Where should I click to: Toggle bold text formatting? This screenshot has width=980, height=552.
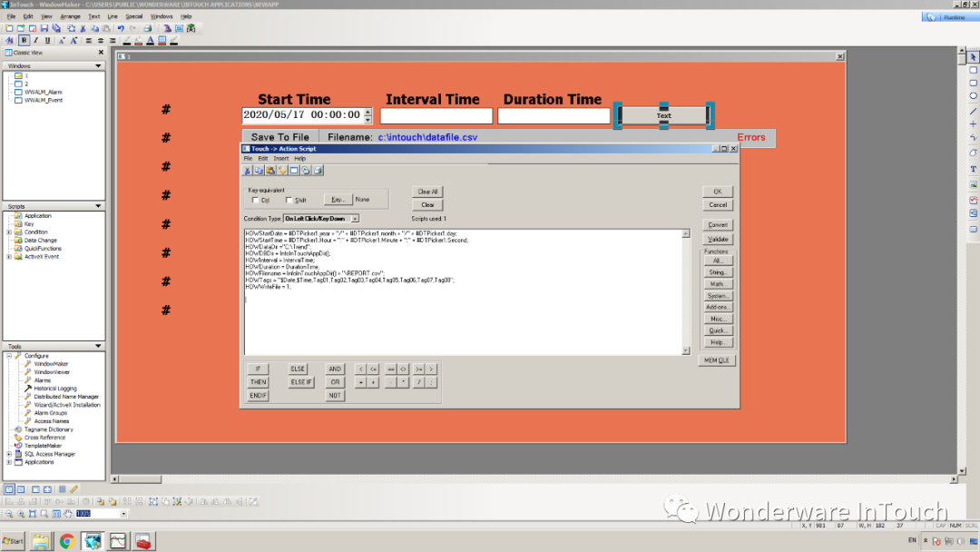24,40
